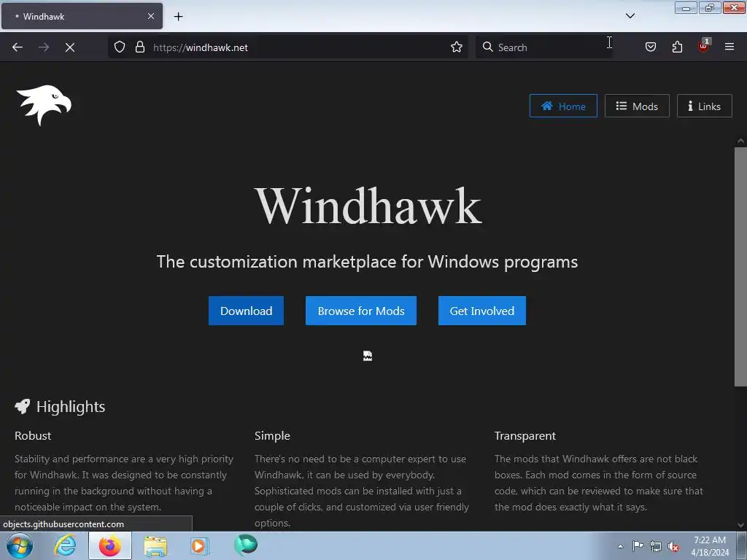Open the Links navigation button

(x=704, y=106)
